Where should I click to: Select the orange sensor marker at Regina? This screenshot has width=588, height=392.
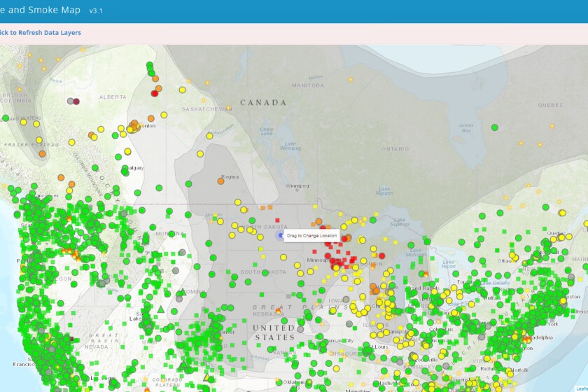click(x=221, y=181)
